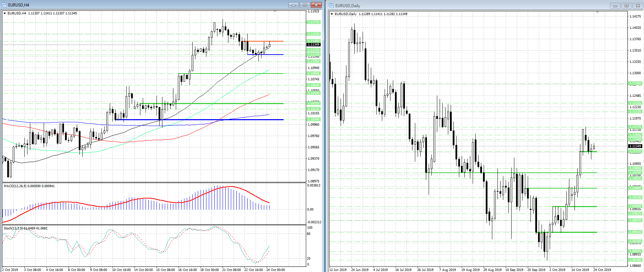The width and height of the screenshot is (644, 272).
Task: Click the current price label 1.11349 in H4 chart
Action: click(x=313, y=45)
